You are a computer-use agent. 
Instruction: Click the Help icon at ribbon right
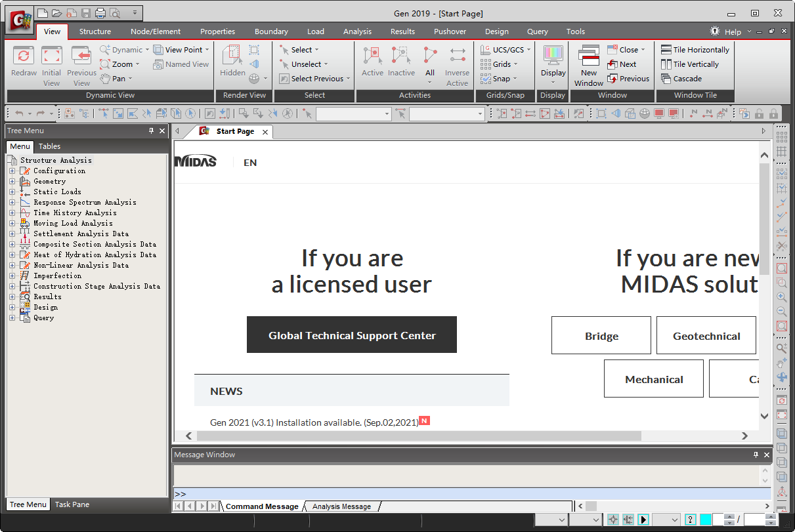pos(715,31)
